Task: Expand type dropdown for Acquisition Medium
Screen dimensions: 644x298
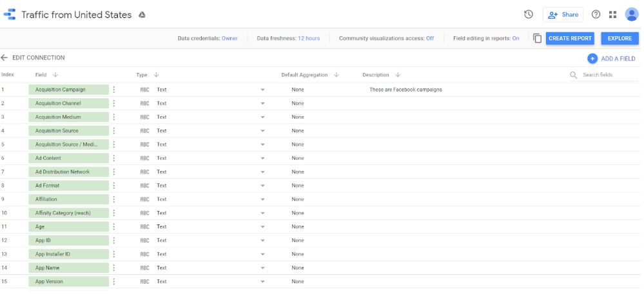Action: [262, 117]
